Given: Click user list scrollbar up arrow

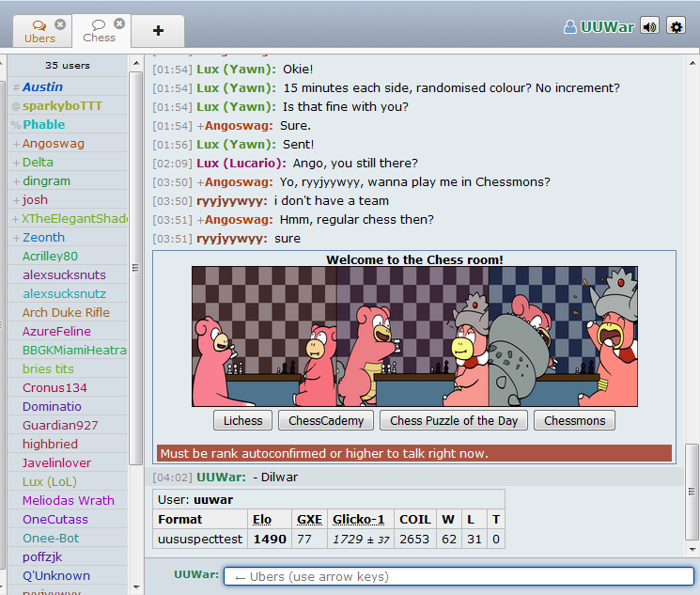Looking at the screenshot, I should [x=136, y=63].
